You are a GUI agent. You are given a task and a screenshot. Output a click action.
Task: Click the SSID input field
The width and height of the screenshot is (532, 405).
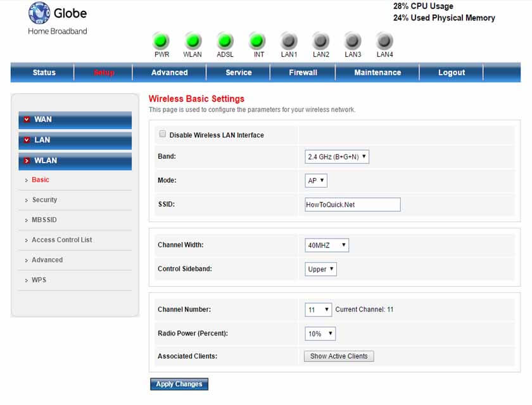pos(351,204)
